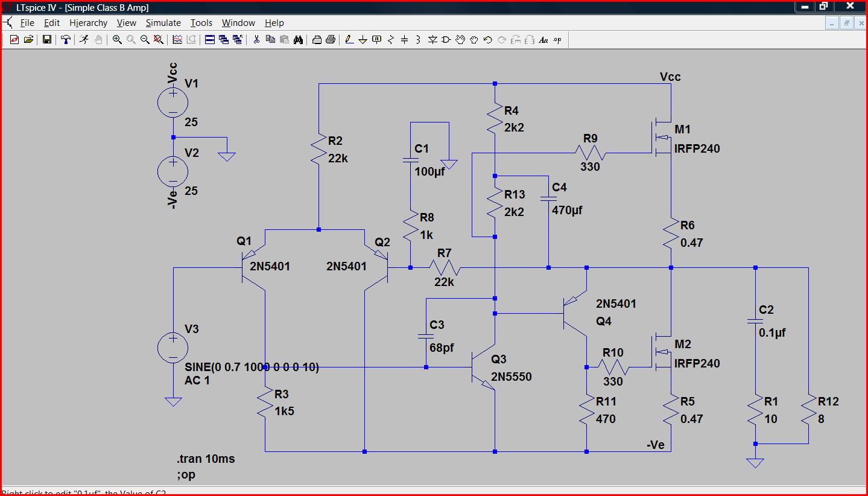868x496 pixels.
Task: Add a SPICE directive with .op icon
Action: click(557, 40)
